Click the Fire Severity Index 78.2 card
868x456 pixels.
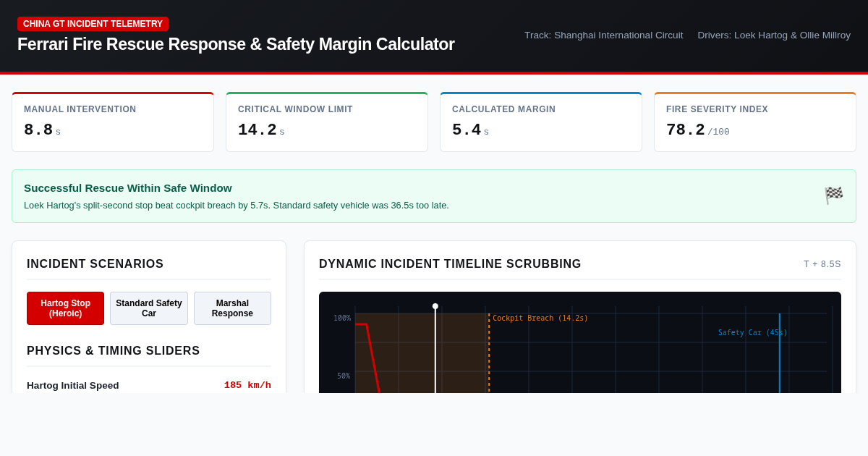[x=755, y=122]
